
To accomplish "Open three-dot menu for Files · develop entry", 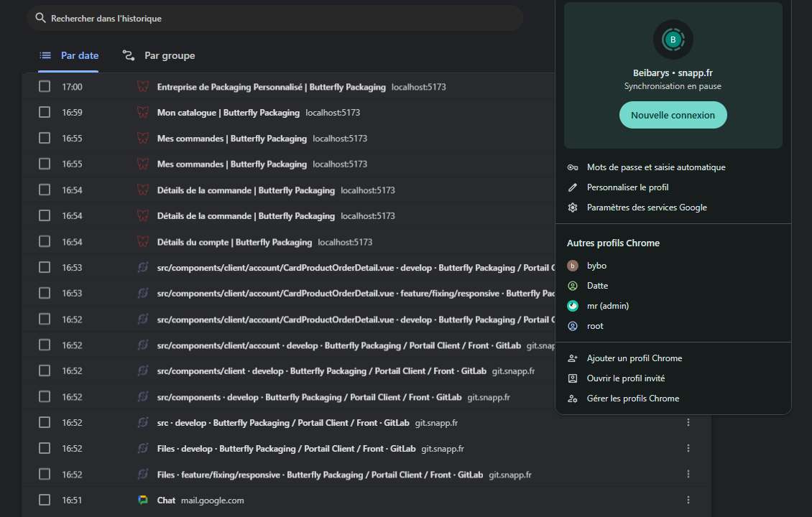I will click(x=688, y=449).
